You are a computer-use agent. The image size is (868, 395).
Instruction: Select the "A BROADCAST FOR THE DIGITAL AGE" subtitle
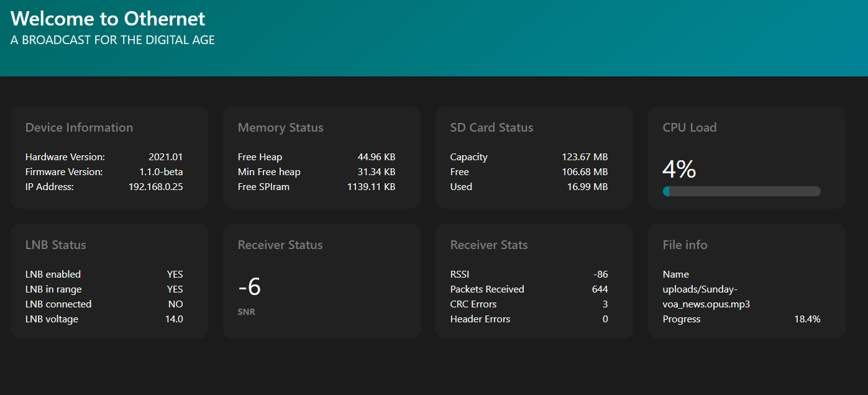[x=112, y=40]
